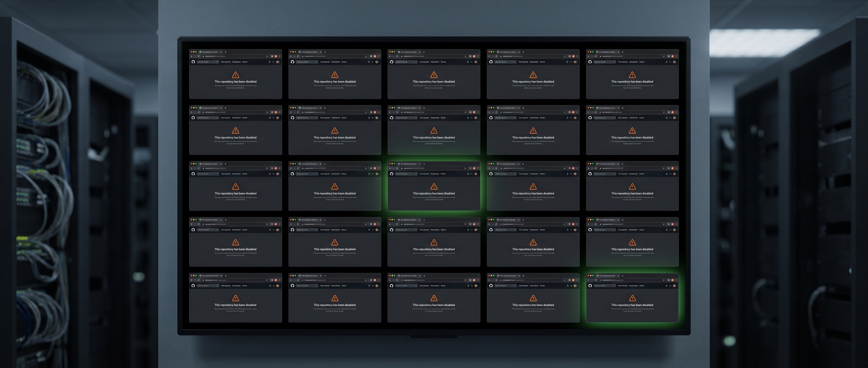
Task: Click the GitHub logo in the top-left window
Action: point(193,62)
